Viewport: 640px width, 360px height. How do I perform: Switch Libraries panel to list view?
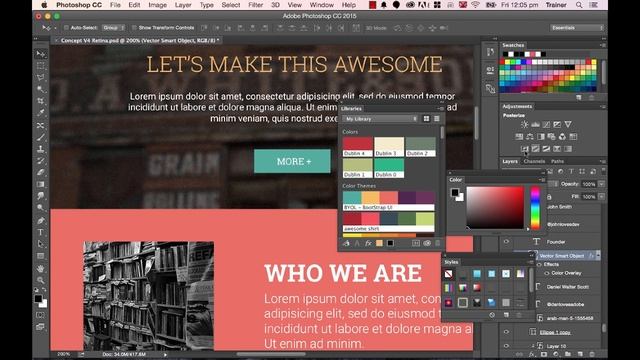pos(437,119)
